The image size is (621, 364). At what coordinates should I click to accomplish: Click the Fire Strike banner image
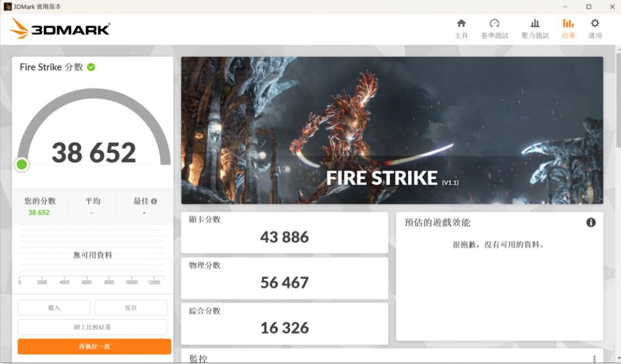tap(392, 130)
